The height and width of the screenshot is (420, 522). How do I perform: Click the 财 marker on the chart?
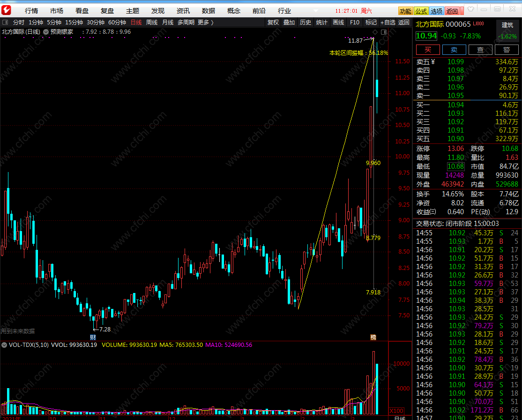(93, 337)
